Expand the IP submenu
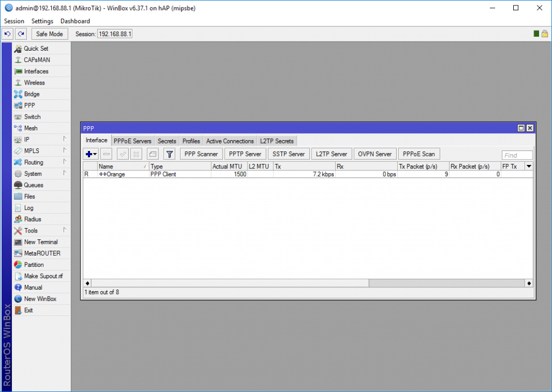 (27, 140)
